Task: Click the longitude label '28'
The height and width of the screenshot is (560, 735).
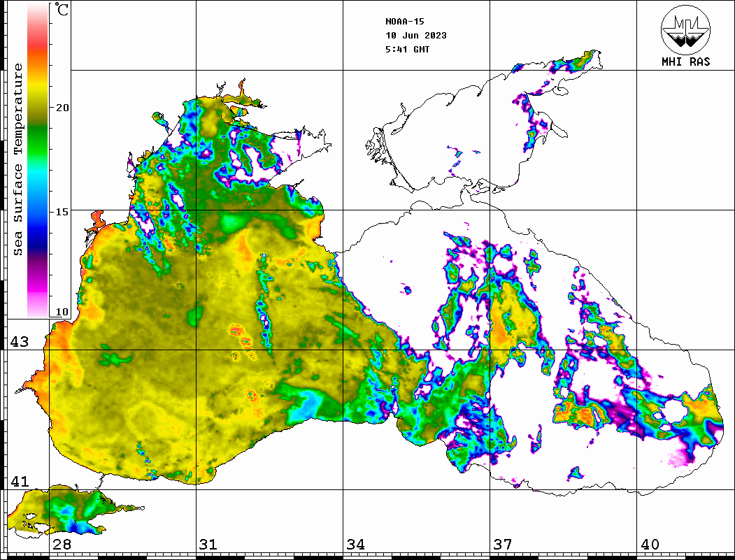Action: coord(62,545)
